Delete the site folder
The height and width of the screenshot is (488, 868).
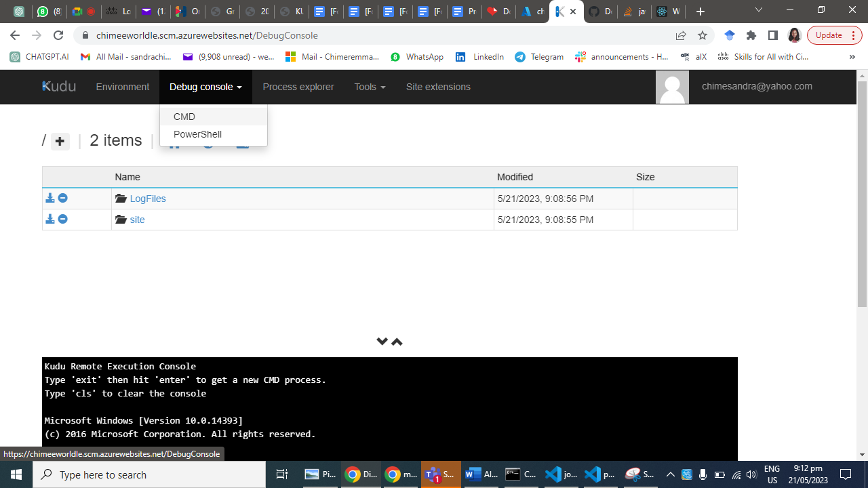tap(62, 220)
